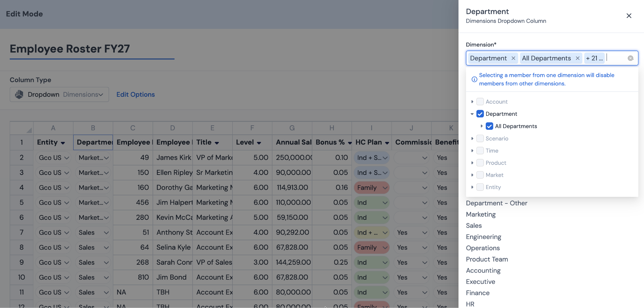Toggle the Time dimension checkbox

coord(480,151)
